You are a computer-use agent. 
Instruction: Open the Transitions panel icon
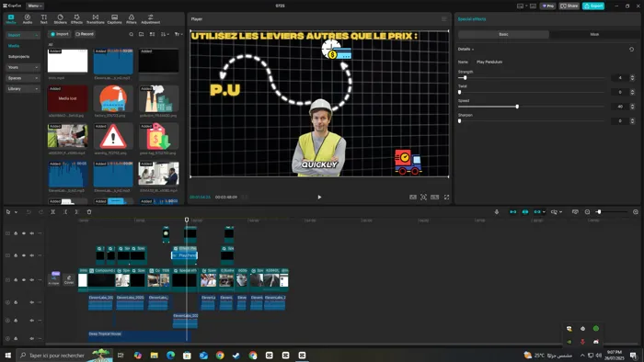[x=96, y=19]
